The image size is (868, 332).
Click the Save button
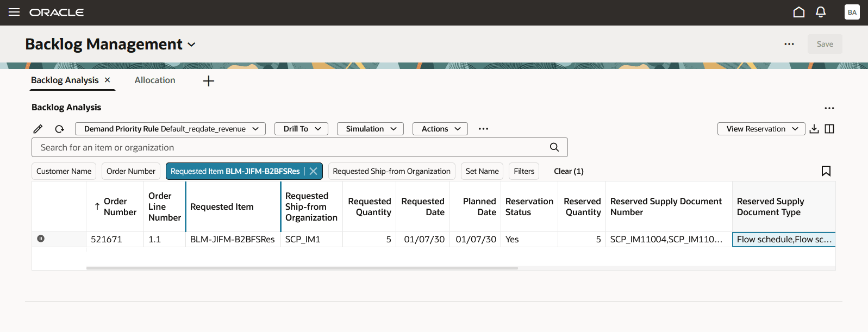[825, 44]
